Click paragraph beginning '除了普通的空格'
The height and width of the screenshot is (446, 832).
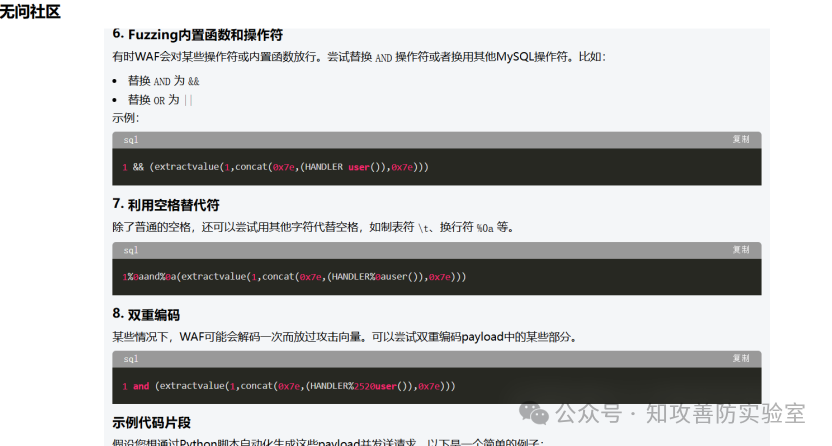pyautogui.click(x=313, y=228)
